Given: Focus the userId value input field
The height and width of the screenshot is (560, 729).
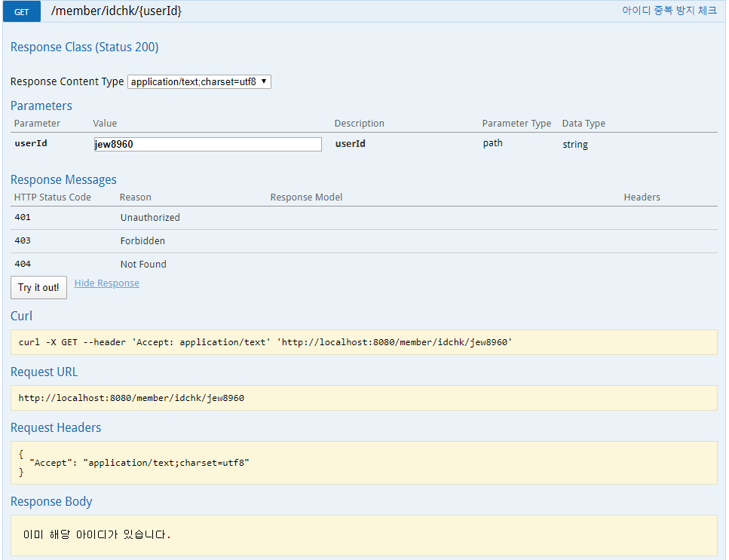Looking at the screenshot, I should [x=208, y=144].
